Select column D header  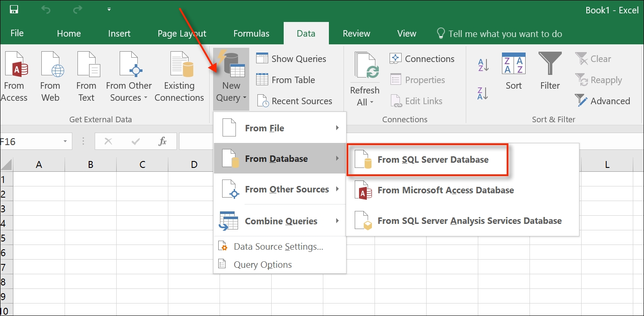(x=194, y=164)
